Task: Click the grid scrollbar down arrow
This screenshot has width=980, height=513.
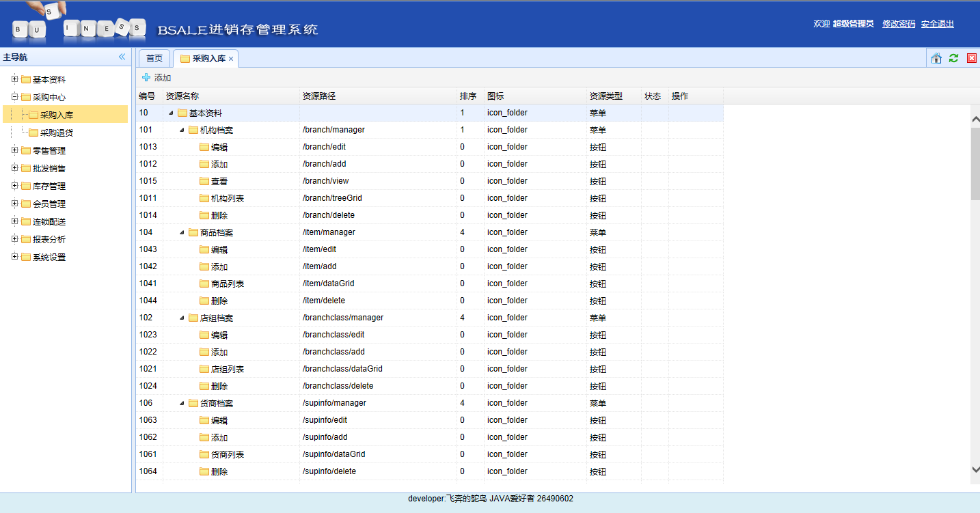Action: click(x=975, y=469)
